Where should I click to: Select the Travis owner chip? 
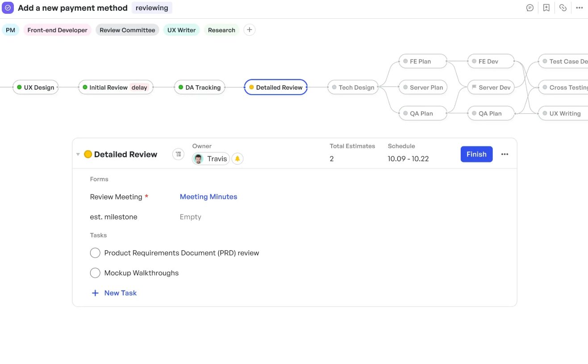pos(211,159)
